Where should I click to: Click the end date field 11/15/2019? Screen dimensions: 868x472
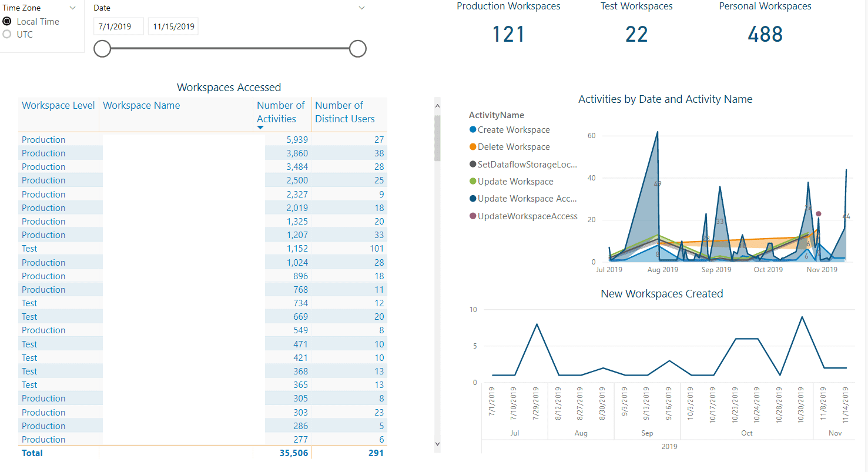coord(173,26)
